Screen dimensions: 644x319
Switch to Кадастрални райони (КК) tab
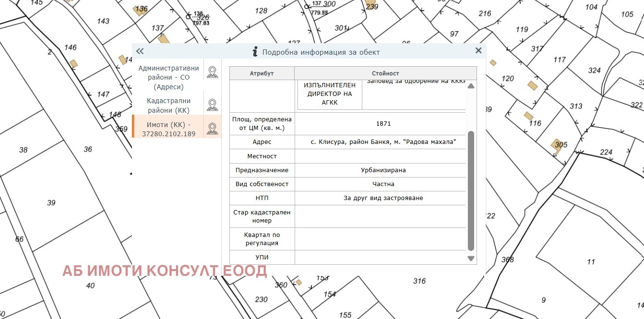pos(168,106)
